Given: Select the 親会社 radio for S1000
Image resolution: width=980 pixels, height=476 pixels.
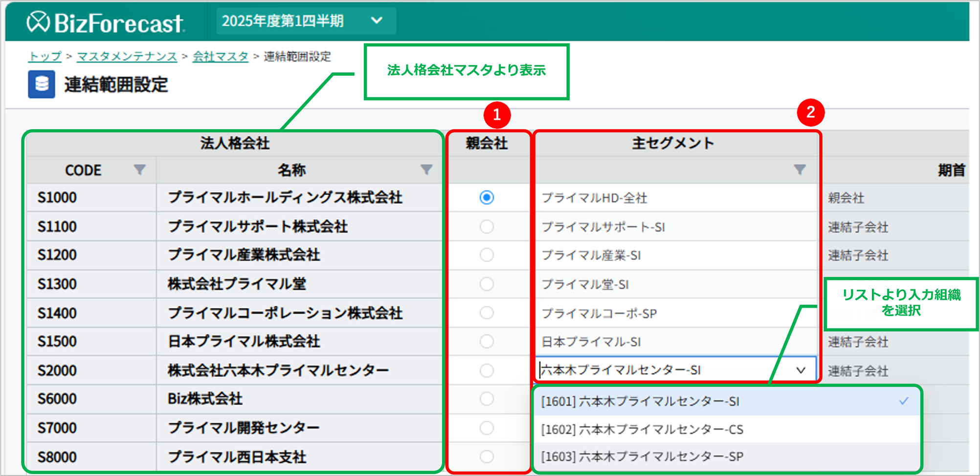Looking at the screenshot, I should pos(486,197).
